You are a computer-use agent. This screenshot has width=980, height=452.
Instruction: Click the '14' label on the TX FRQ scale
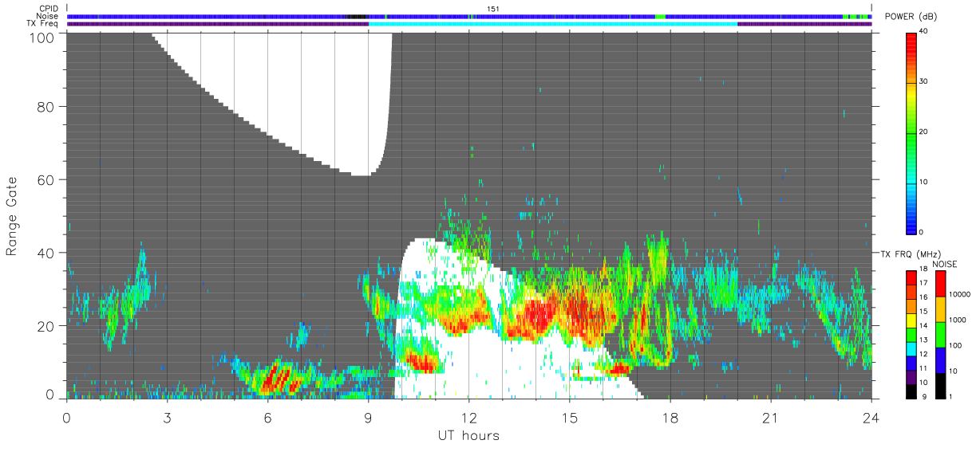[924, 325]
